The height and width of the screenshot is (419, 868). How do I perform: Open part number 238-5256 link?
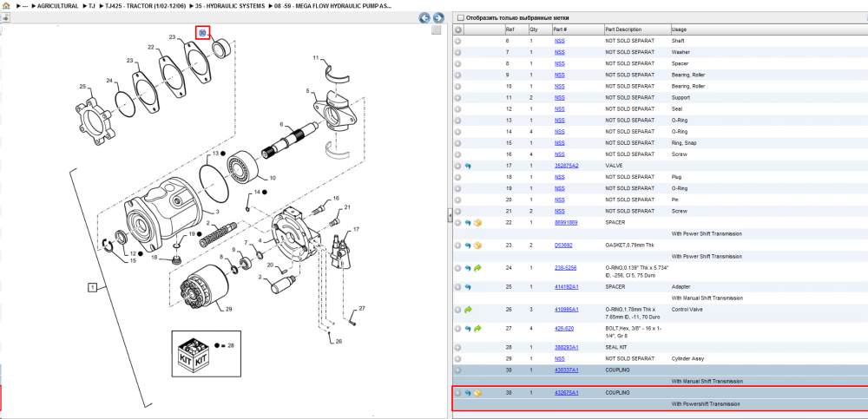click(x=565, y=268)
